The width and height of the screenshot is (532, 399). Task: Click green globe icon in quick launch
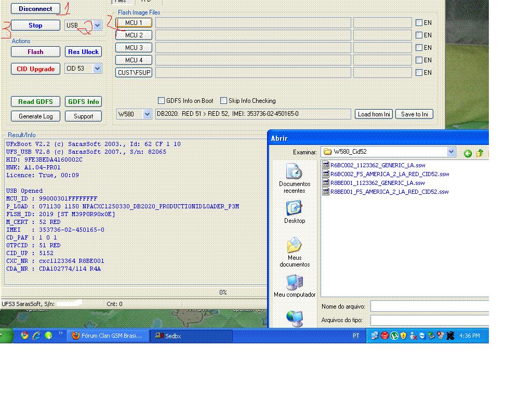click(48, 336)
